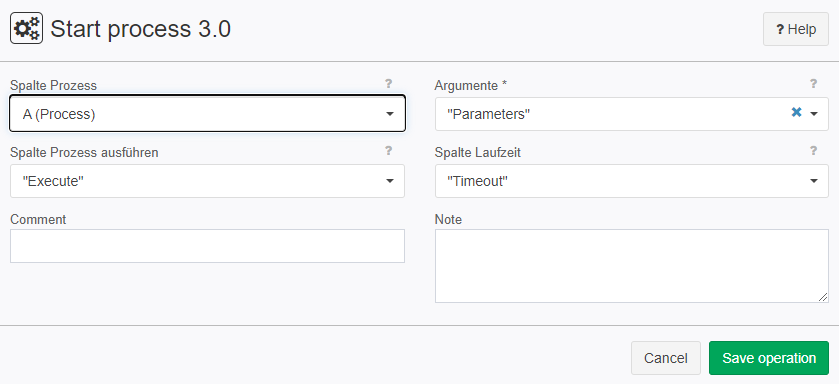Viewport: 839px width, 384px height.
Task: Select the A (Process) combo box
Action: [x=208, y=113]
